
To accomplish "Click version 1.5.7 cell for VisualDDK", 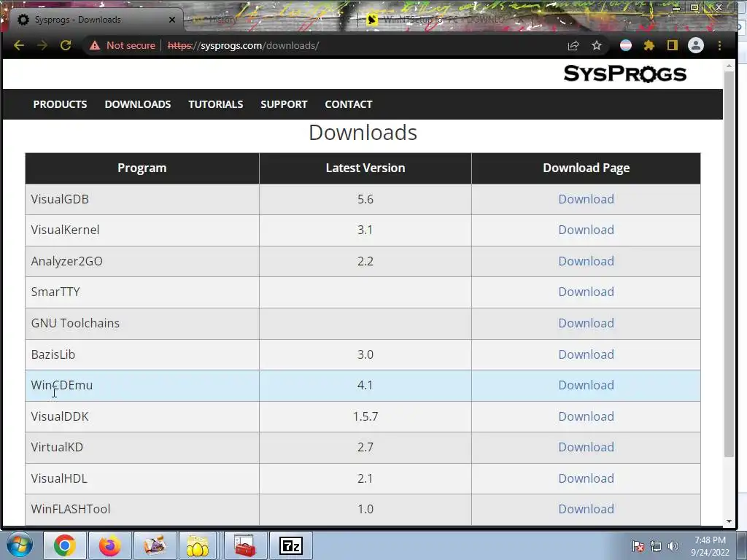I will 365,416.
